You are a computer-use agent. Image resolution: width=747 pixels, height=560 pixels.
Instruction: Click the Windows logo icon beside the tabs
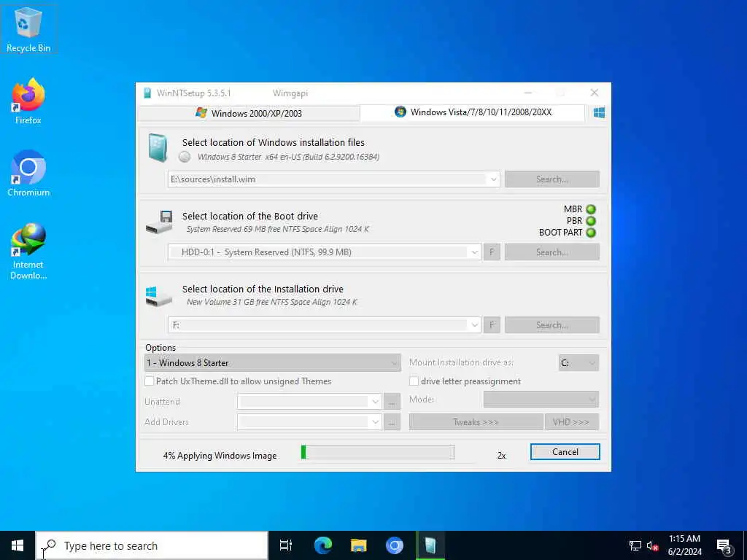coord(599,113)
